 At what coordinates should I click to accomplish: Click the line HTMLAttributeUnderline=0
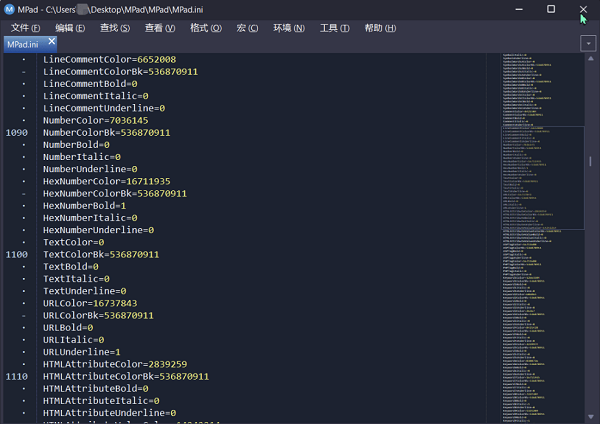(109, 413)
